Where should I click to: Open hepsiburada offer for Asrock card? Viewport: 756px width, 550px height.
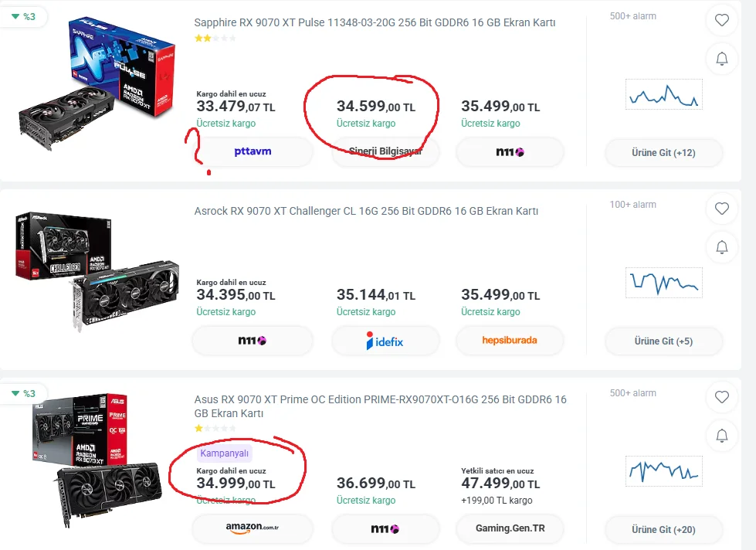(x=510, y=340)
